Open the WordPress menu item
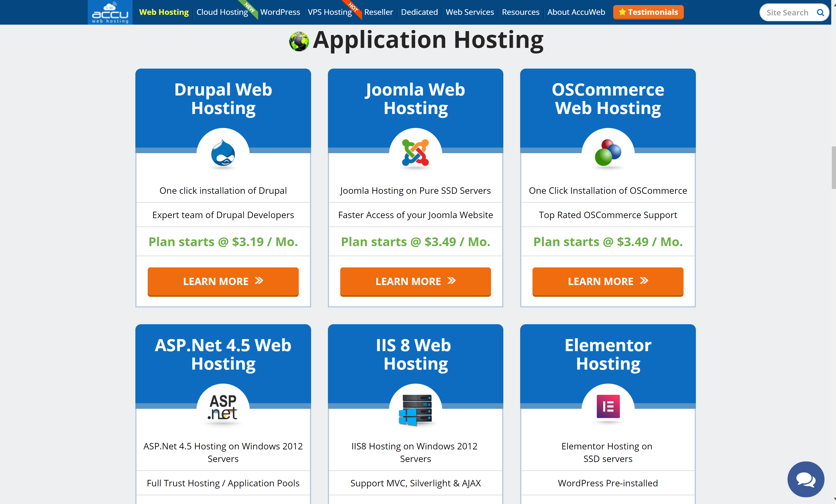The height and width of the screenshot is (504, 836). 280,12
